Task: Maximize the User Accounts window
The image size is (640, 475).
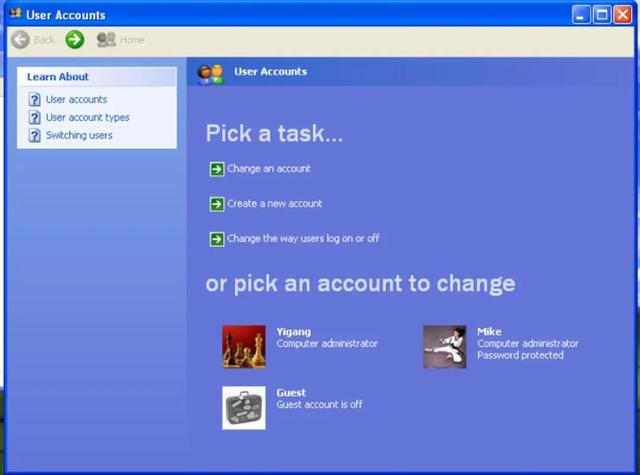Action: 602,15
